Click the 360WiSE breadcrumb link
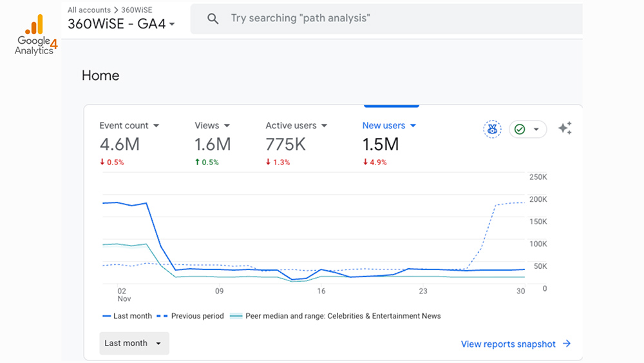 pyautogui.click(x=137, y=10)
